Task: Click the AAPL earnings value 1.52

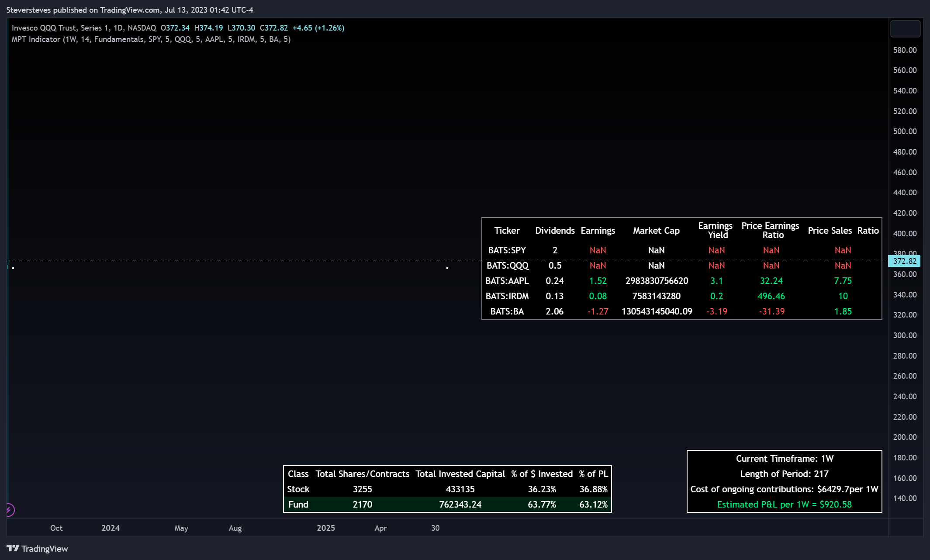Action: [598, 281]
